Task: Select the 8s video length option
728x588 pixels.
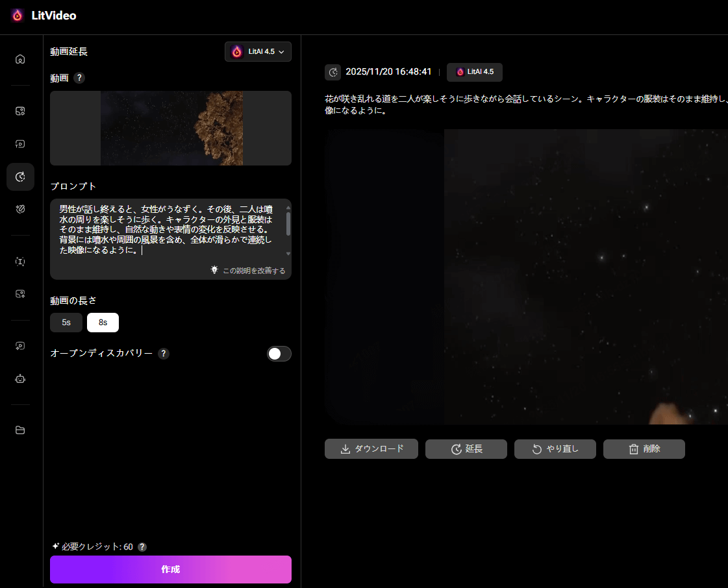Action: tap(103, 322)
